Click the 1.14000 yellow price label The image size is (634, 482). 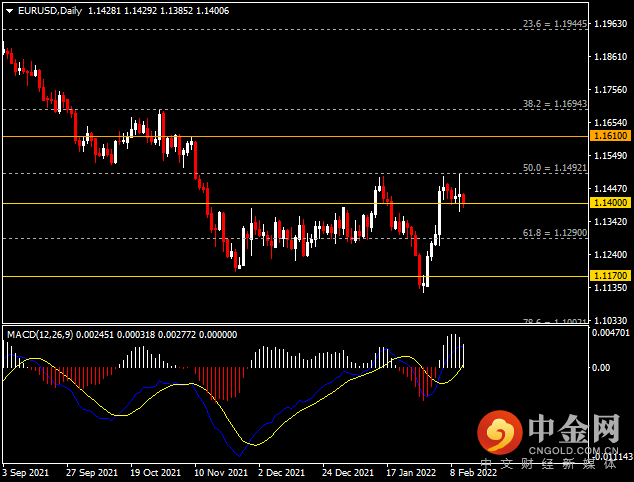click(611, 203)
